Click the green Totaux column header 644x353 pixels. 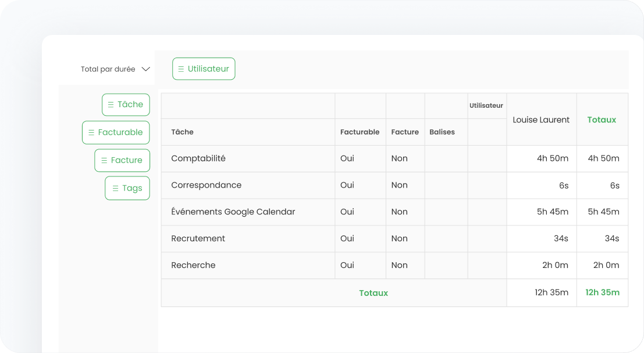coord(602,120)
